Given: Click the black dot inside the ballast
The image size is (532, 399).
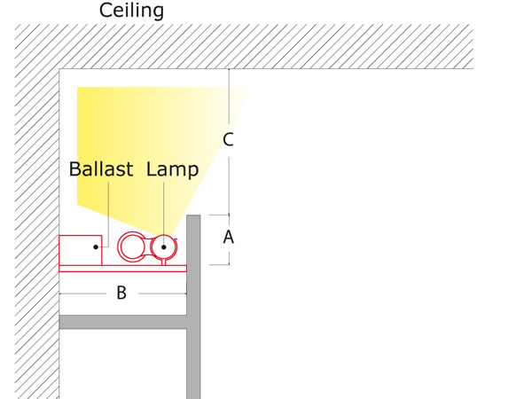Looking at the screenshot, I should tap(96, 247).
